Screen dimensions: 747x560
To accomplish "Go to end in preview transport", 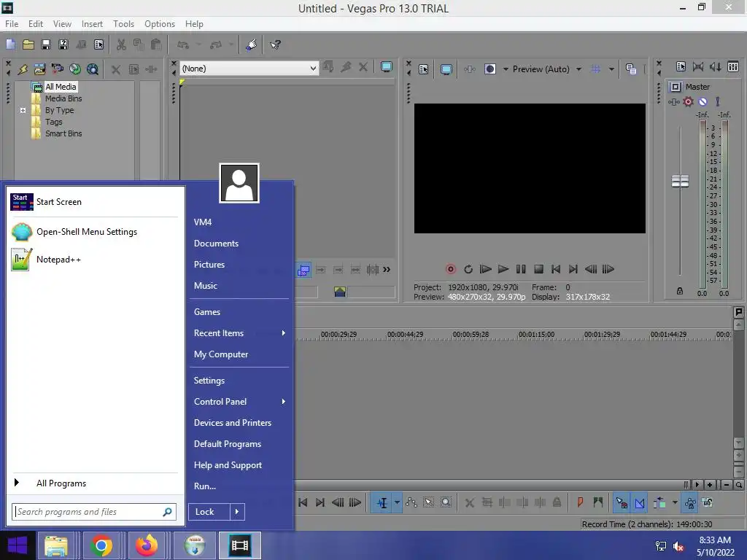I will coord(573,269).
